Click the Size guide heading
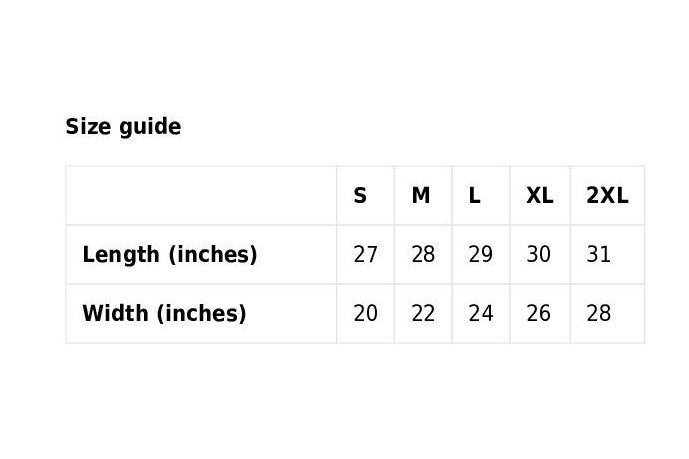Screen dimensions: 689x459 123,127
